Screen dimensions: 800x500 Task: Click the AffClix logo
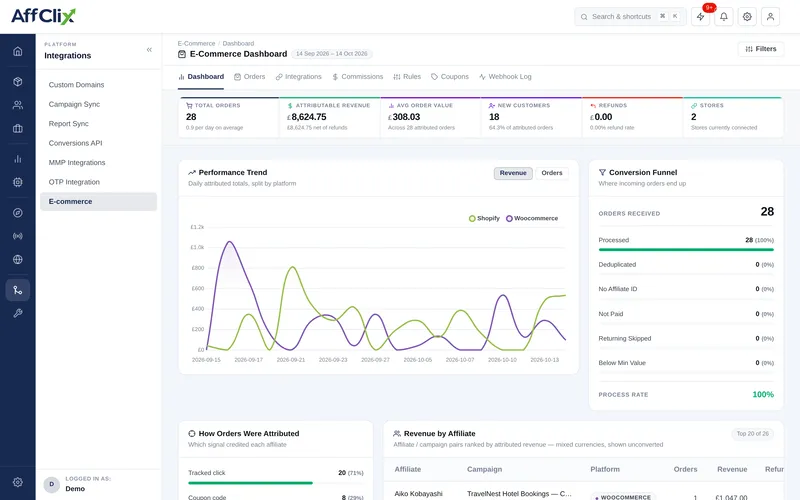point(43,16)
